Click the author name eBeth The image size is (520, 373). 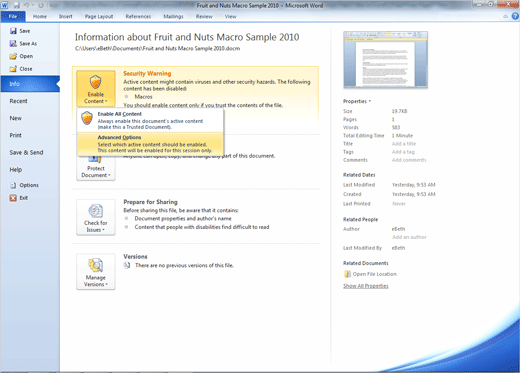(398, 229)
